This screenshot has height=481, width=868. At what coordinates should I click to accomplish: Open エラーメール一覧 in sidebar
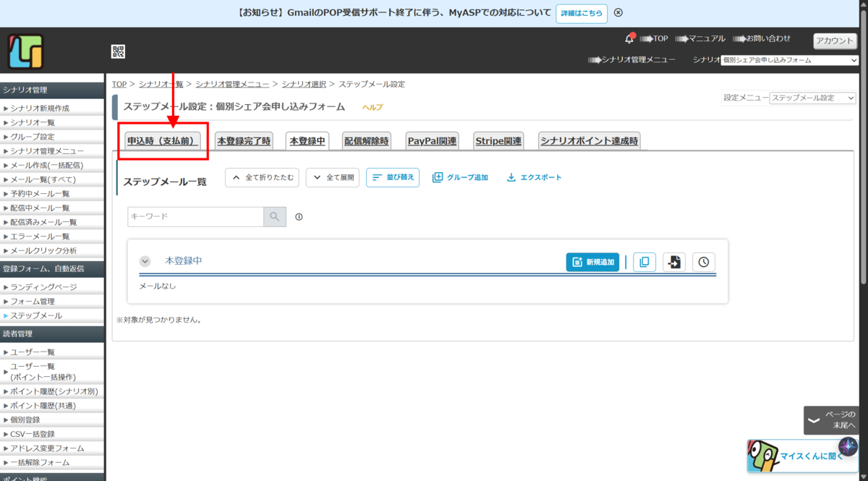(x=40, y=237)
